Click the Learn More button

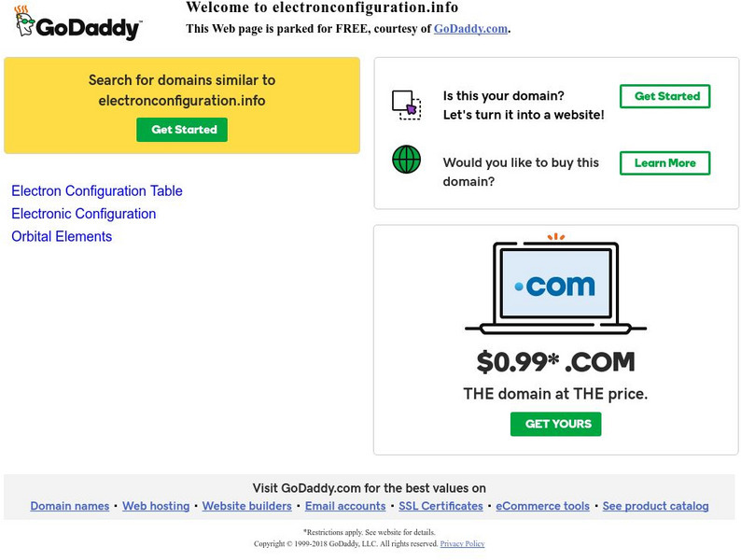pos(664,163)
